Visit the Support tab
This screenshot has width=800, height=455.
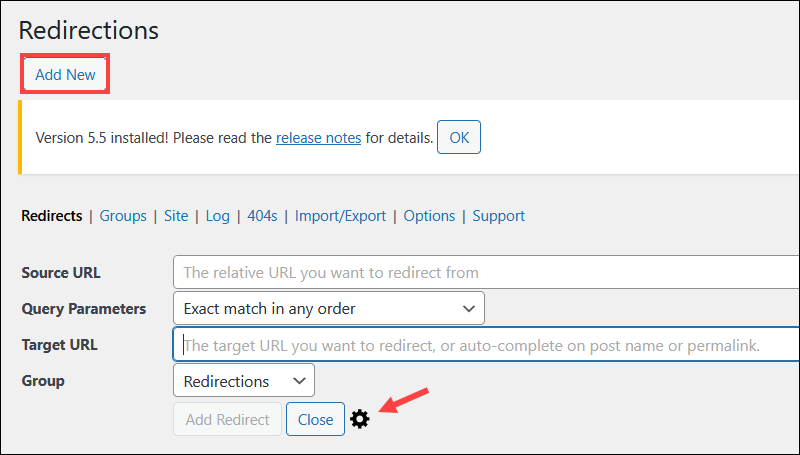(x=499, y=216)
